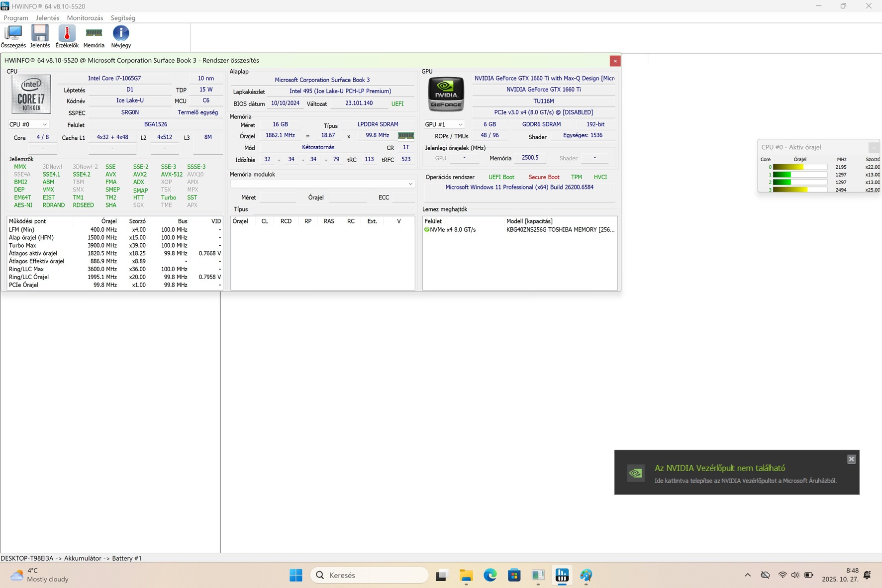Click the Intel Core i7-1065G7 CPU name
The image size is (882, 588).
pyautogui.click(x=114, y=78)
